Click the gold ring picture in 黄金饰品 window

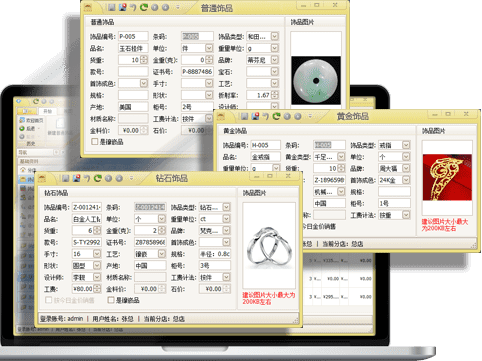point(447,177)
